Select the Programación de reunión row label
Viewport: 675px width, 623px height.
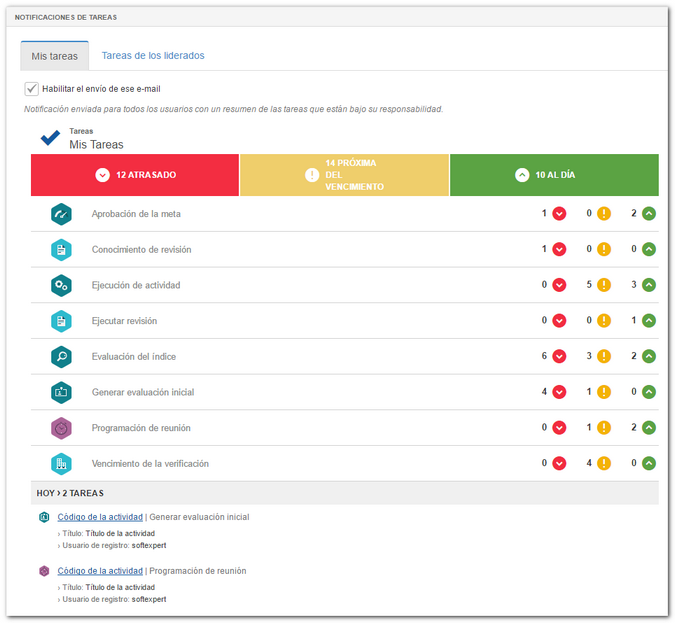[x=141, y=428]
